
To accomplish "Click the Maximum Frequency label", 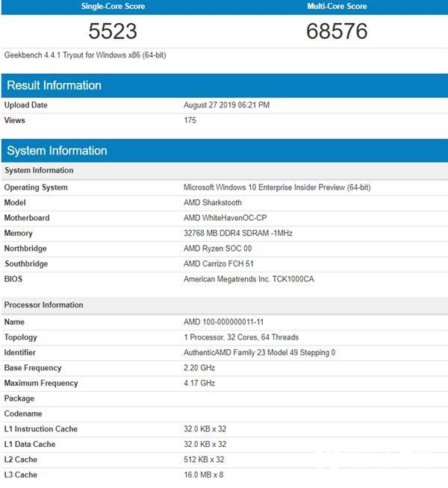I will tap(41, 383).
